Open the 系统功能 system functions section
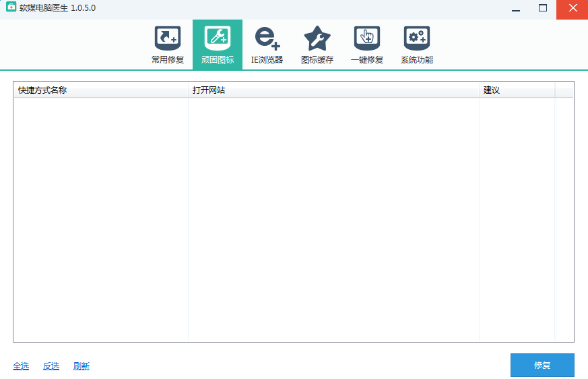Viewport: 588px width, 379px height. click(417, 45)
